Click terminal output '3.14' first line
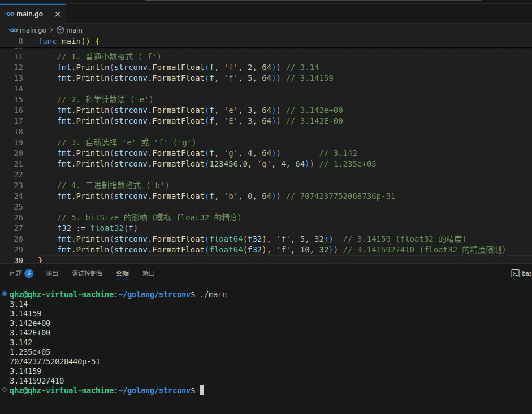 point(19,304)
